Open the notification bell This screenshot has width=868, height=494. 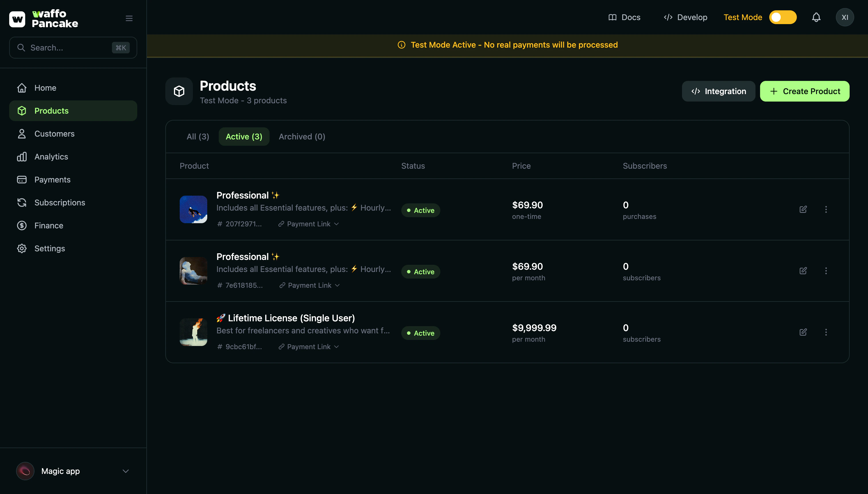816,17
